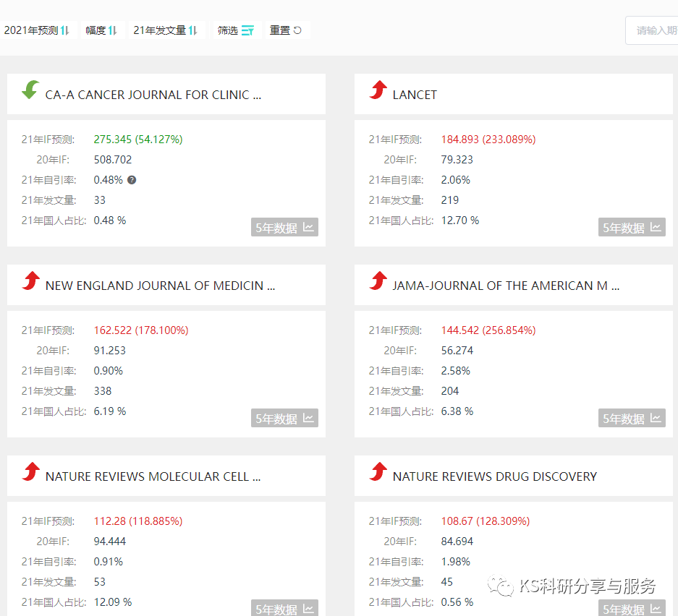The height and width of the screenshot is (616, 678).
Task: Click forecast 112.28 (118.885%) value
Action: [x=138, y=521]
